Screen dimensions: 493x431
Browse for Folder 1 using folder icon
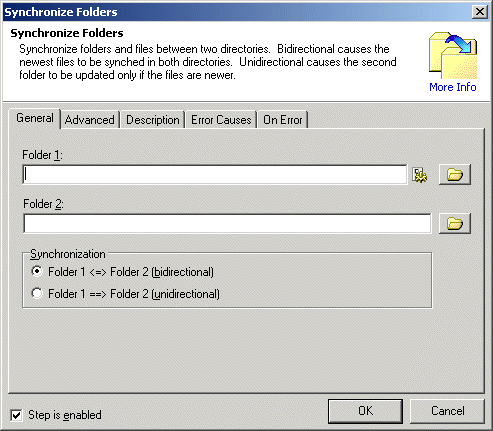(455, 174)
